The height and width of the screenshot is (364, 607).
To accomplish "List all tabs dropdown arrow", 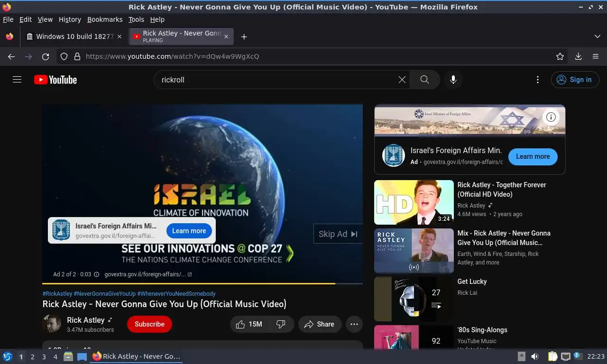I will pos(597,36).
